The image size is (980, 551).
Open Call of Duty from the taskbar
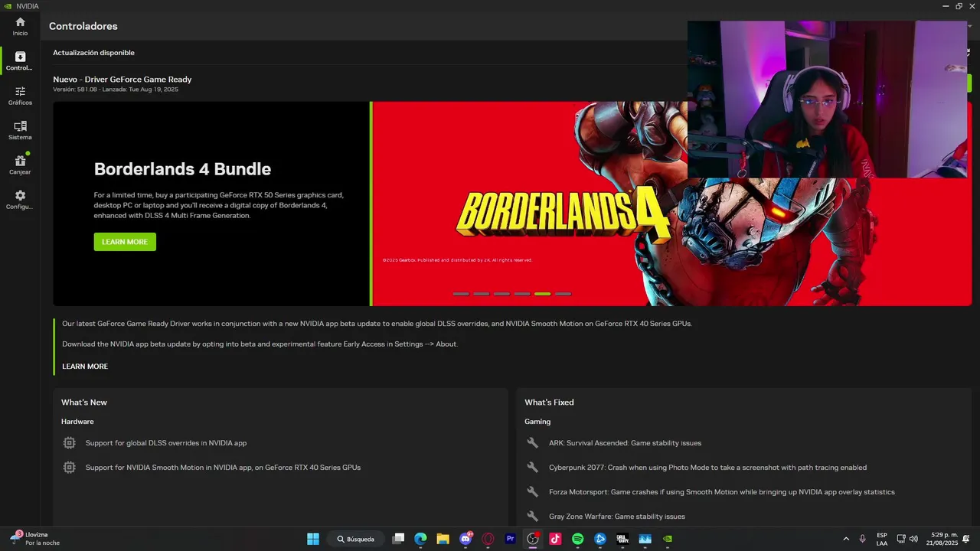point(622,539)
